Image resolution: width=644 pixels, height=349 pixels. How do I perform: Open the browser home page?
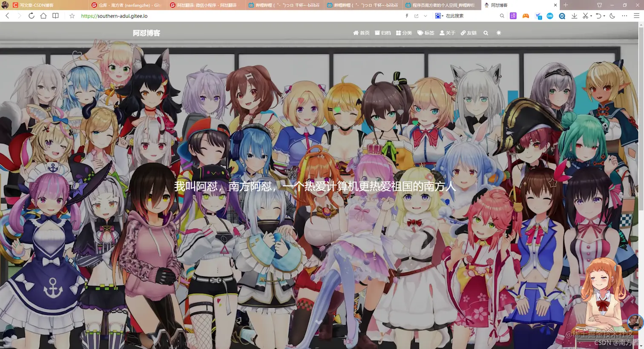[x=43, y=16]
